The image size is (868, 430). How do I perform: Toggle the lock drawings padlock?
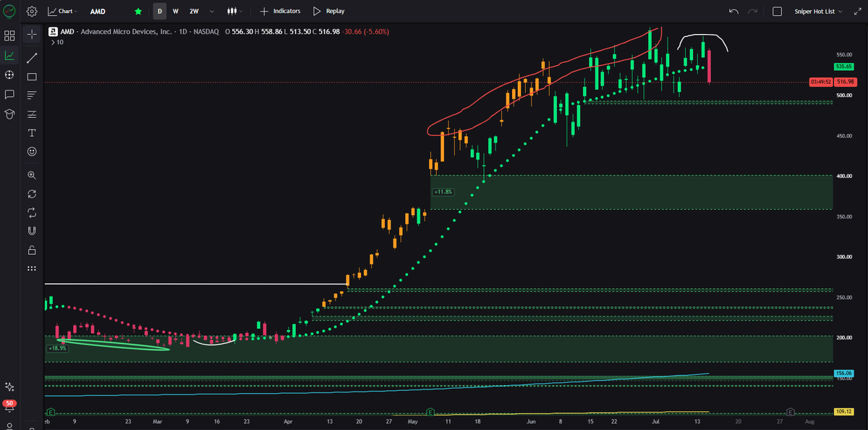[x=32, y=250]
